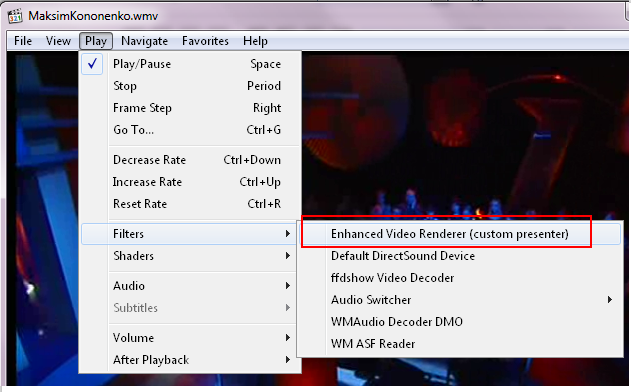Screen dimensions: 631x392
Task: Select Increase Rate option
Action: coord(191,182)
